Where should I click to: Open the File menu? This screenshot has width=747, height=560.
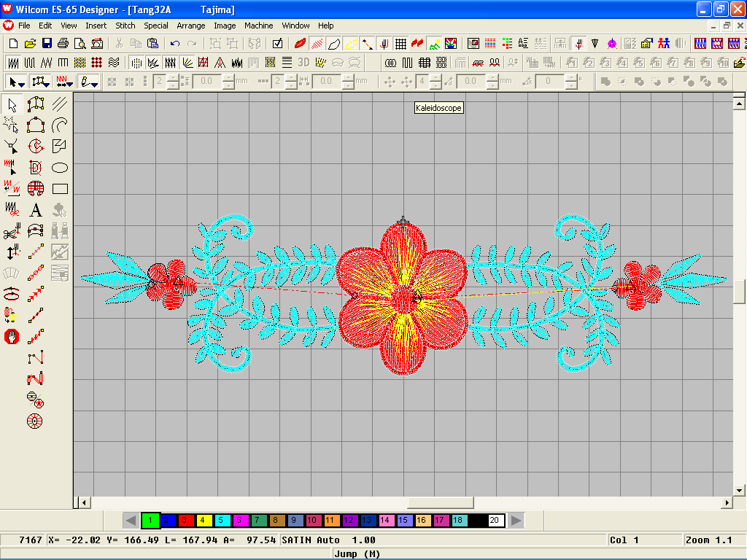tap(24, 26)
